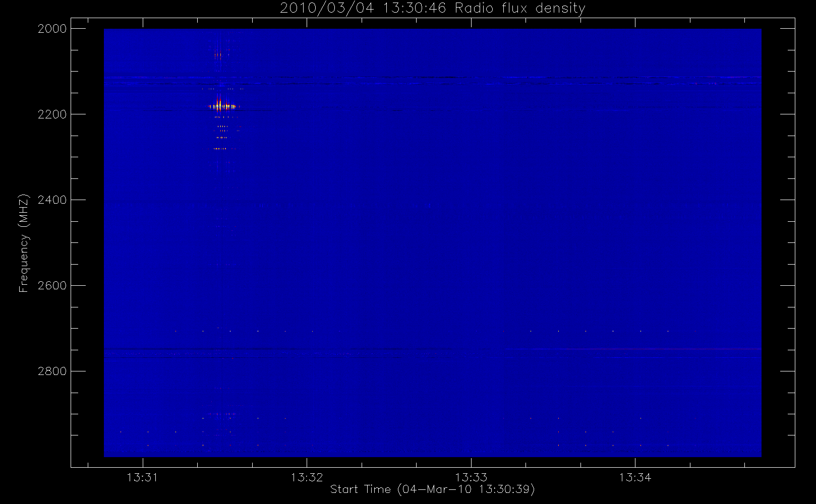This screenshot has height=504, width=816.
Task: Click the 13:33 time tick label
Action: click(x=471, y=477)
